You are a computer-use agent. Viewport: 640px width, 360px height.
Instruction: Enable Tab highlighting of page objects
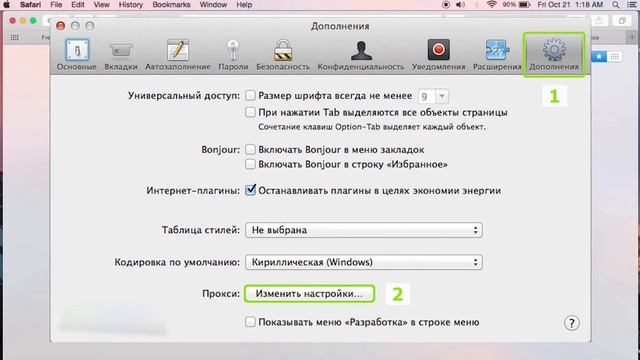pyautogui.click(x=250, y=112)
